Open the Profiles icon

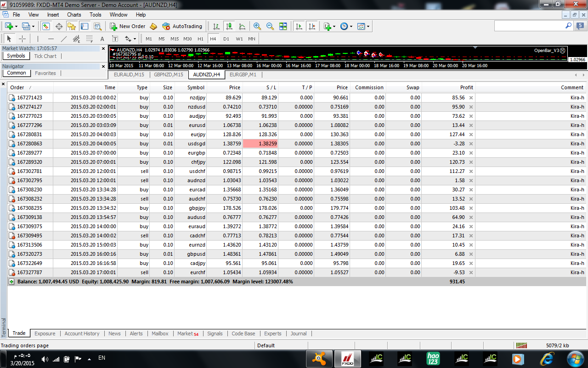pyautogui.click(x=26, y=26)
